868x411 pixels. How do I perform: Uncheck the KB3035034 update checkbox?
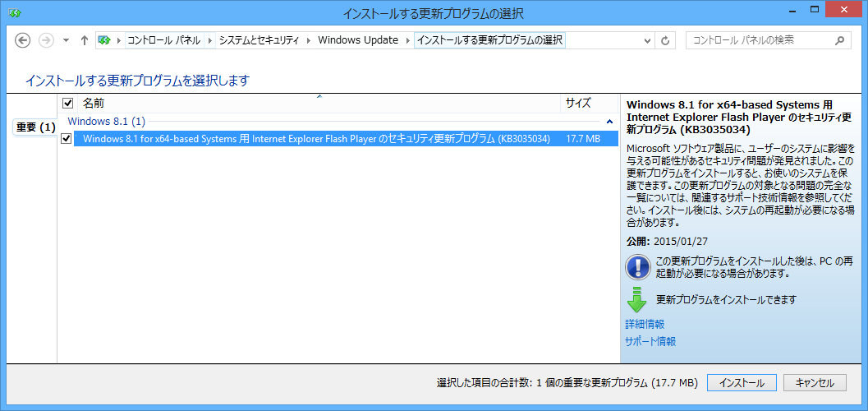coord(67,139)
